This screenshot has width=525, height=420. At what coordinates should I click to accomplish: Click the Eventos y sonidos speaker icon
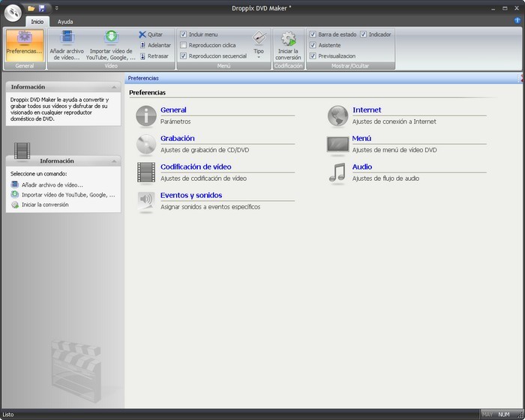pos(146,200)
